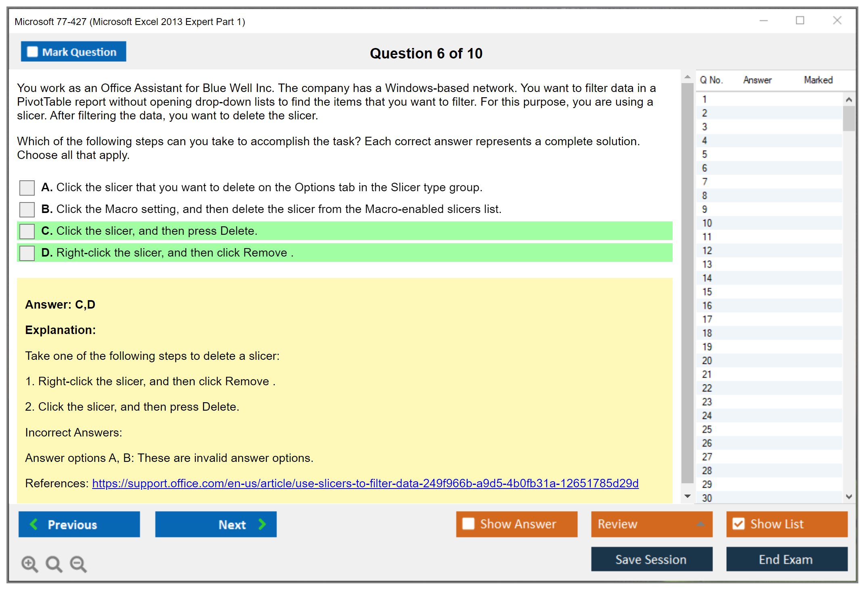
Task: Click the zoom in magnifier icon
Action: coord(29,564)
